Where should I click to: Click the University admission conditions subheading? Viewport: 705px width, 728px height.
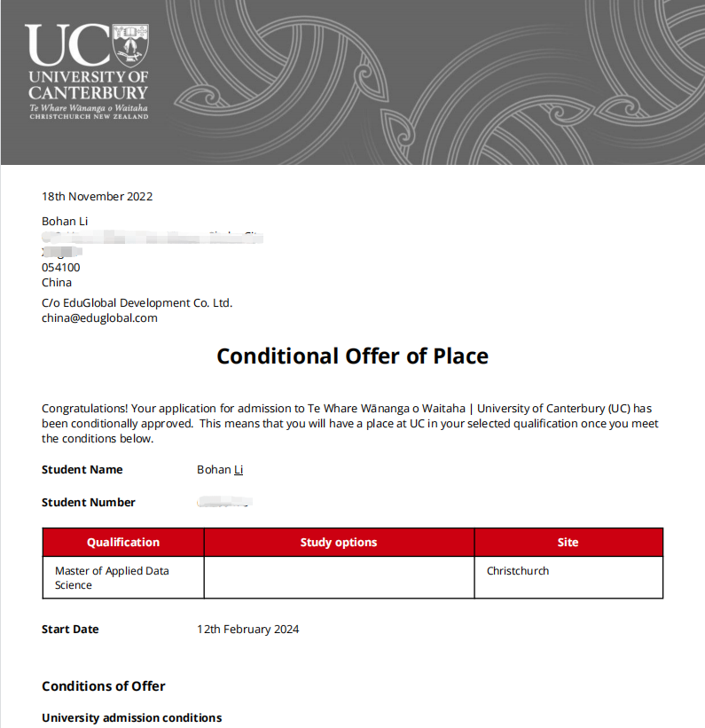(131, 717)
